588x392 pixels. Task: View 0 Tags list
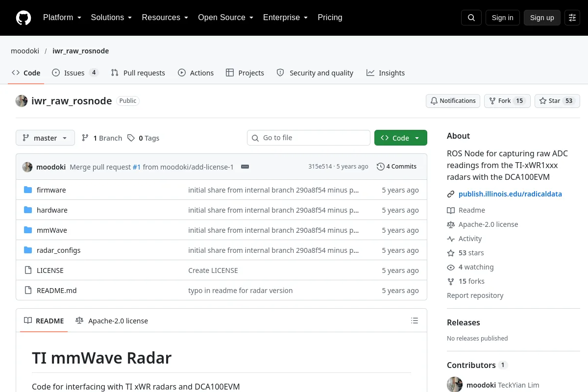point(144,138)
